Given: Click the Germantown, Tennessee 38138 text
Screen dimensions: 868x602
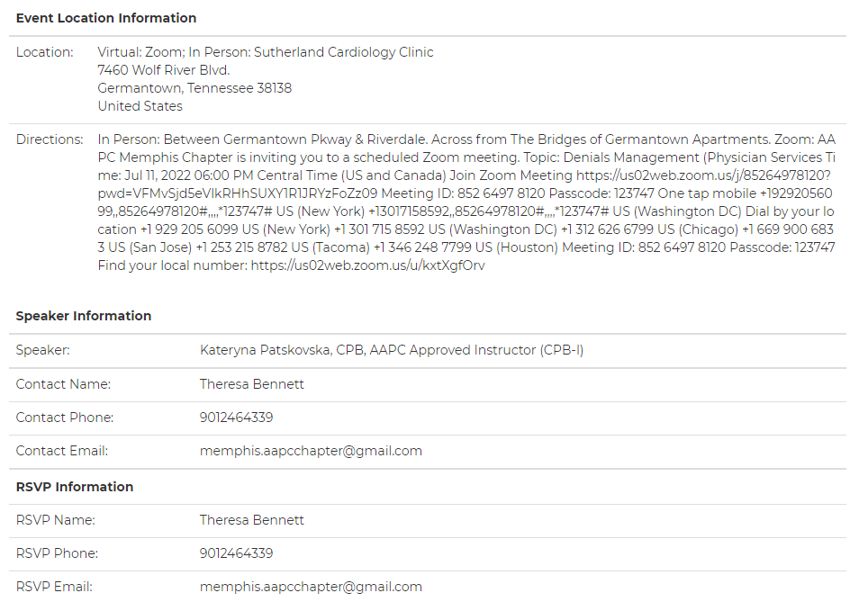Looking at the screenshot, I should pyautogui.click(x=194, y=88).
